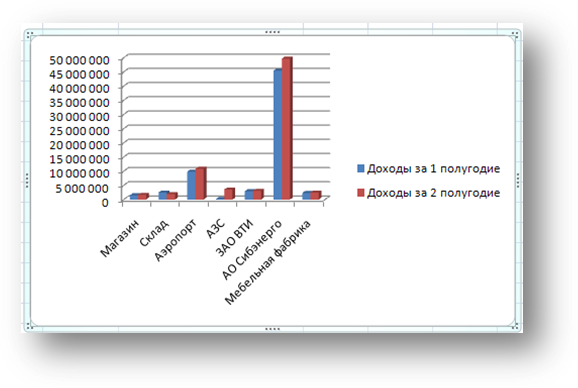This screenshot has width=578, height=388.
Task: Click axis label АЗС
Action: click(x=216, y=229)
